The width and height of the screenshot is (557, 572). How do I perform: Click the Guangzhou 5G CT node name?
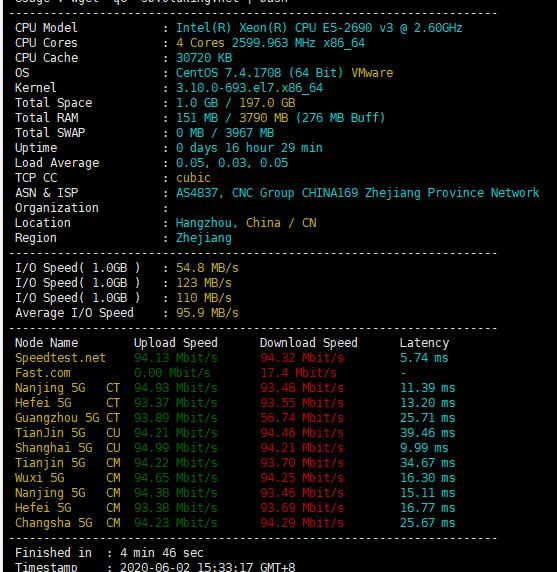(x=67, y=418)
